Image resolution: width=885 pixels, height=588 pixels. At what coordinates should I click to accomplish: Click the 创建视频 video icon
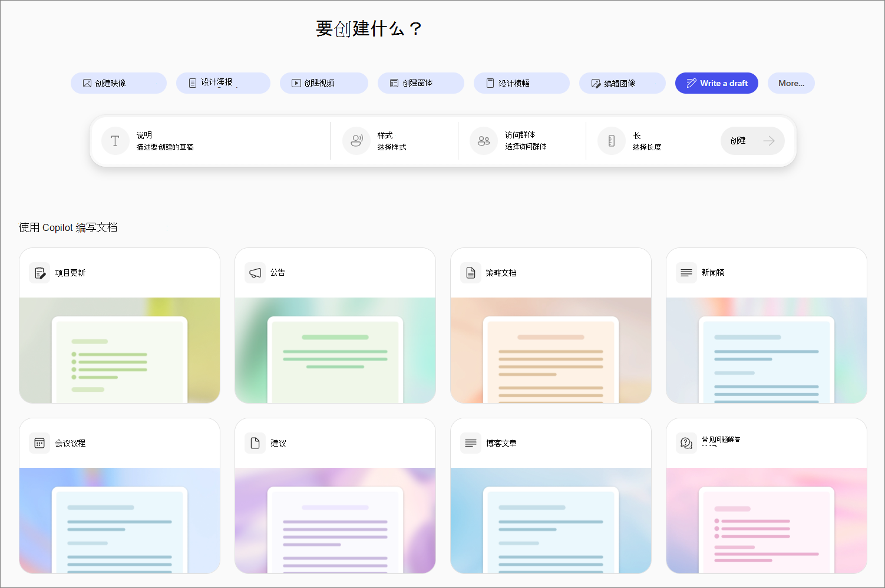point(296,83)
